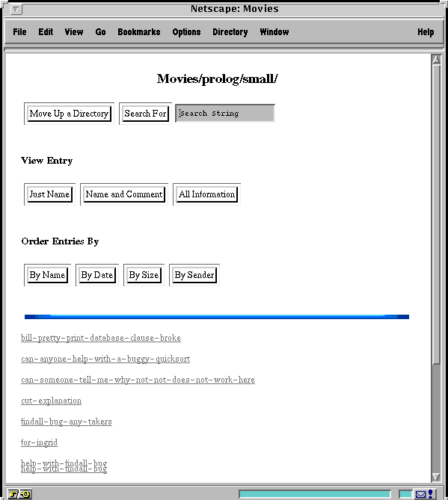
Task: Open the window menu button in title bar
Action: pos(16,9)
